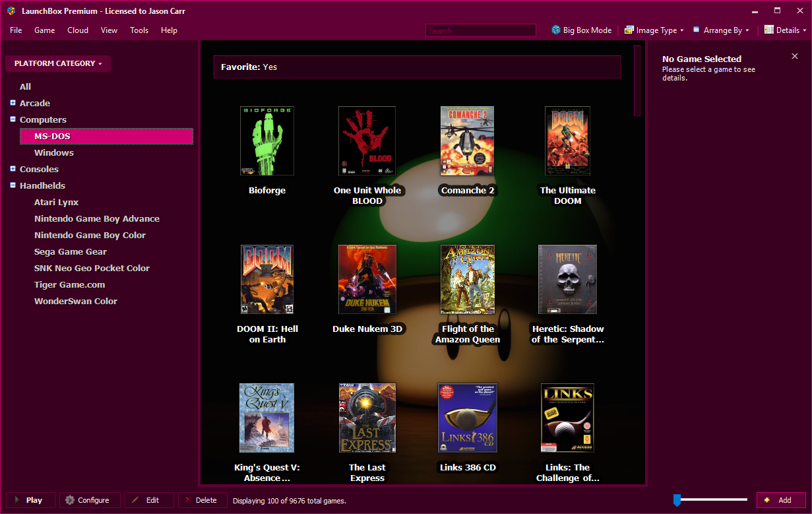
Task: Open the Cloud menu
Action: click(x=78, y=30)
